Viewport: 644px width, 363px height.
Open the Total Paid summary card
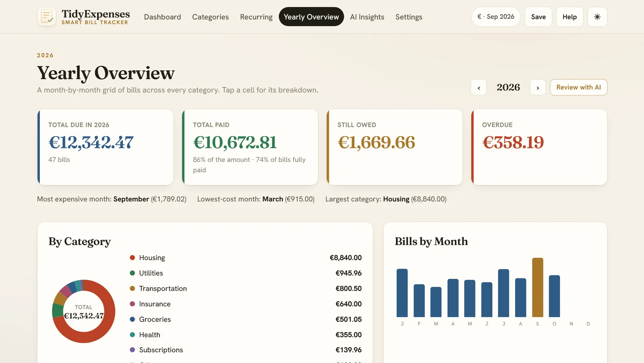[250, 147]
